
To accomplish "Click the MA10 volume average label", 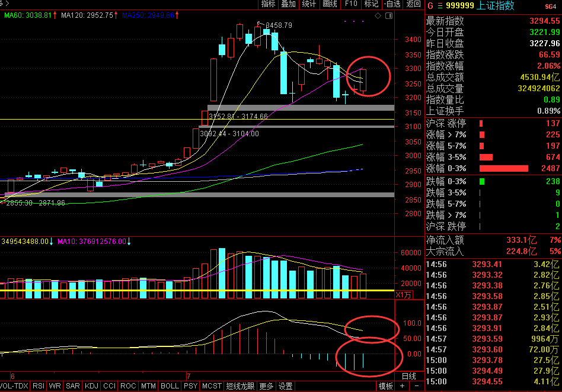I will [x=92, y=242].
